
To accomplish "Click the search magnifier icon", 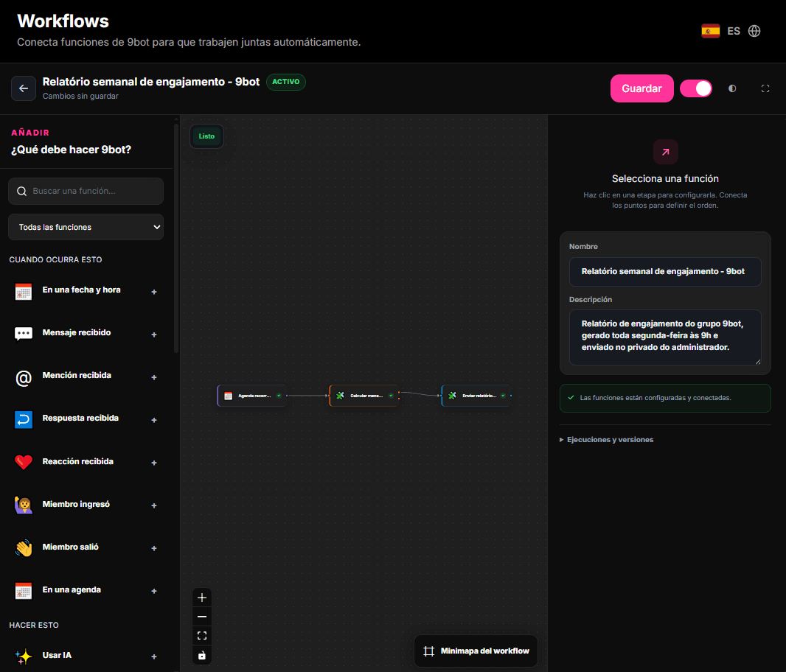I will click(21, 191).
